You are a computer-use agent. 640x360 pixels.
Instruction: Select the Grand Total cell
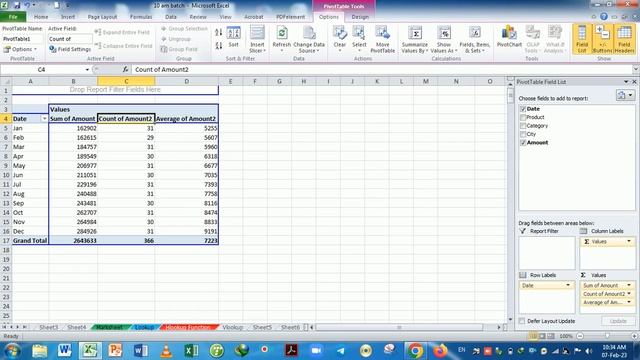click(30, 241)
